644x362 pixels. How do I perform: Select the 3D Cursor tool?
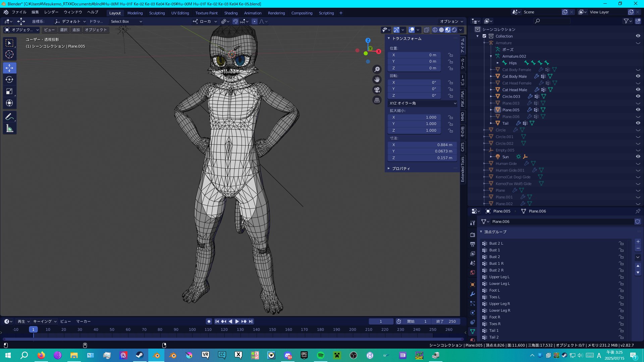(9, 55)
